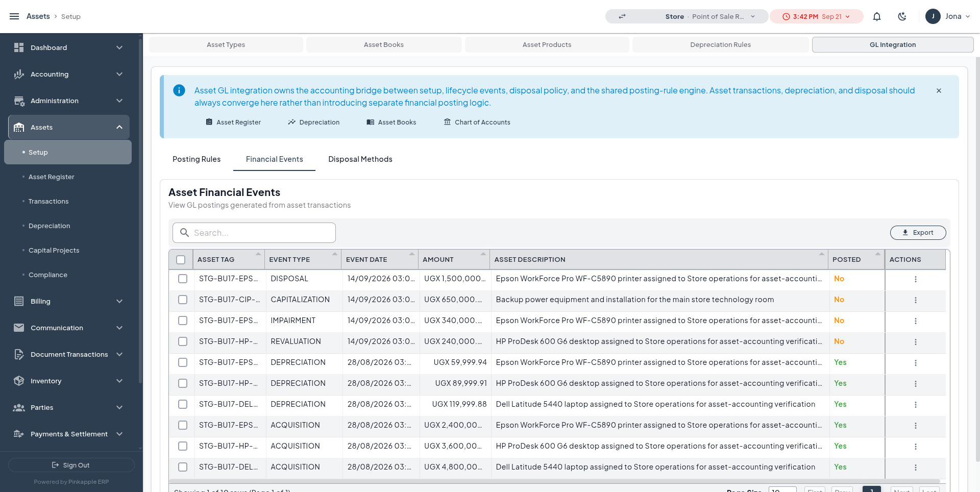Check the CAPITALIZATION row checkbox
Image resolution: width=980 pixels, height=492 pixels.
(x=183, y=300)
